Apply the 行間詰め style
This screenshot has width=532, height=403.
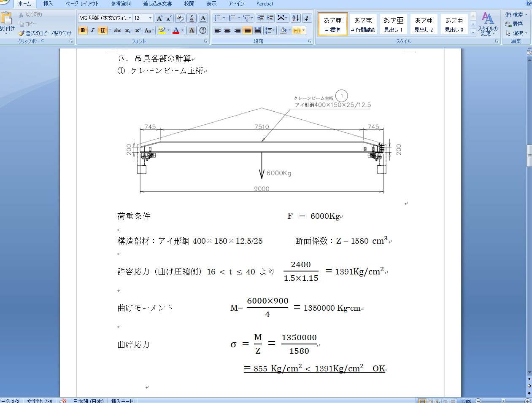[x=363, y=24]
